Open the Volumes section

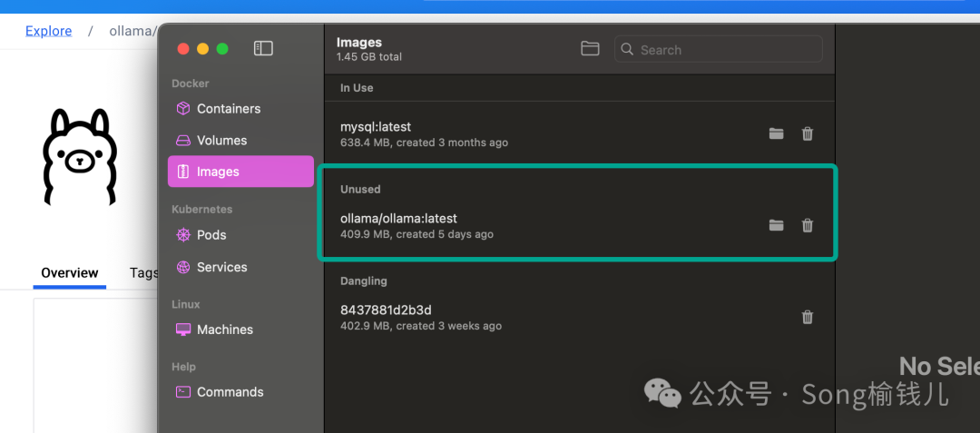240,141
